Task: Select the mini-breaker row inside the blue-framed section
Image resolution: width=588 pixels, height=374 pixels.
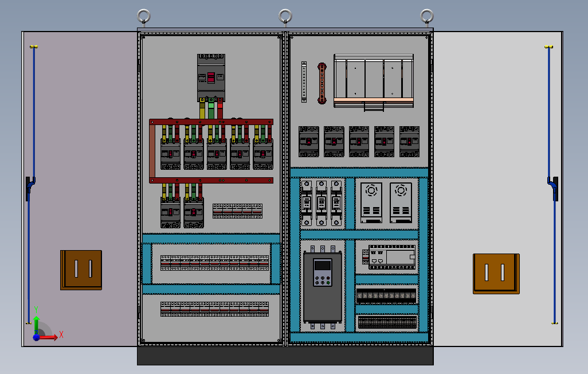Action: coord(214,263)
